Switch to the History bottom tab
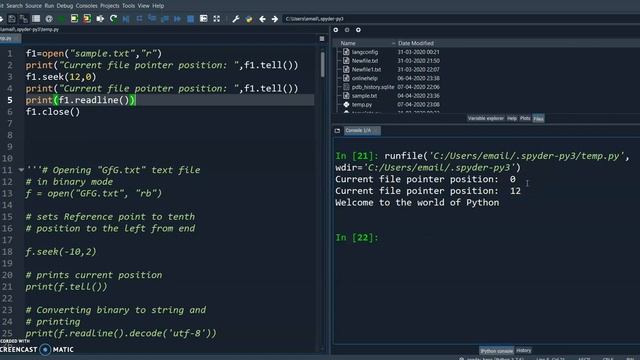Viewport: 640px width, 360px height. click(x=524, y=350)
